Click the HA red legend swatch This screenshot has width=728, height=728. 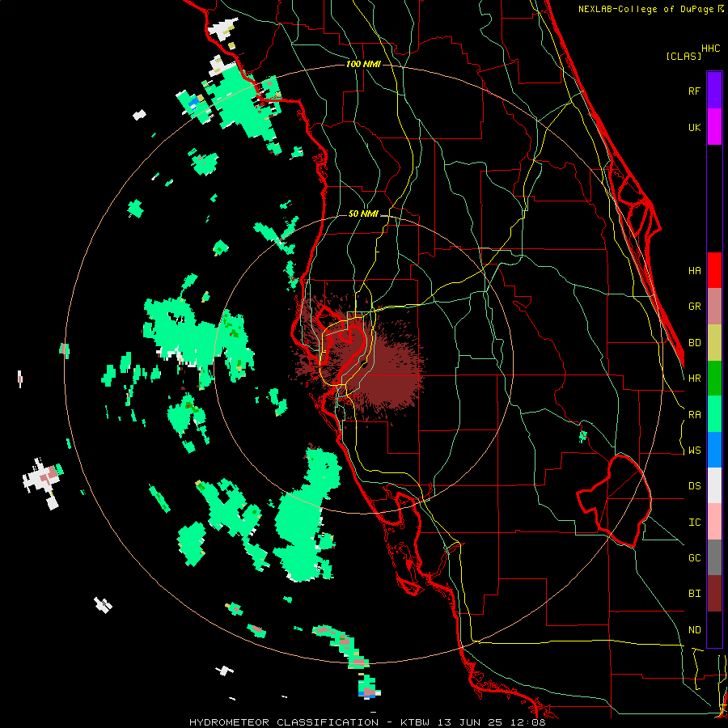coord(714,270)
